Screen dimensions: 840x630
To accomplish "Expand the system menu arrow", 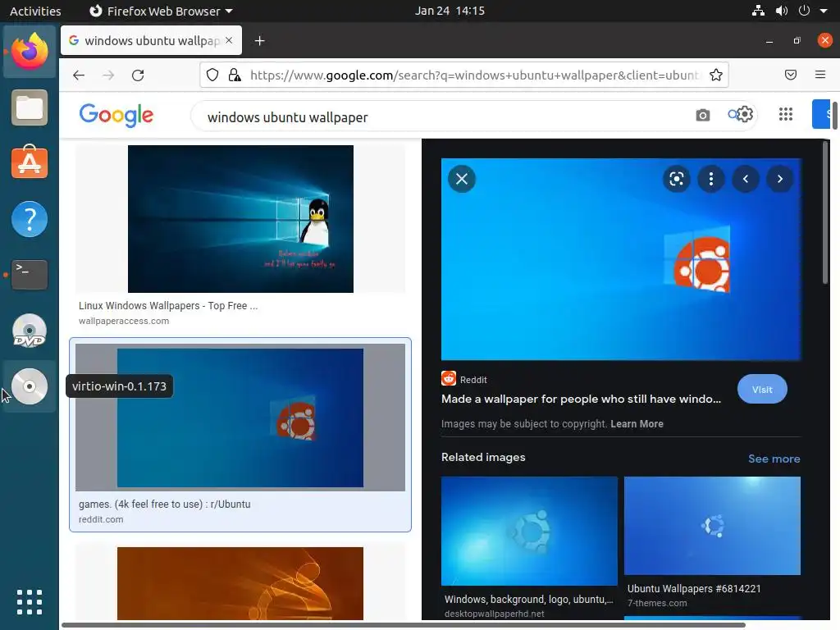I will pos(824,11).
